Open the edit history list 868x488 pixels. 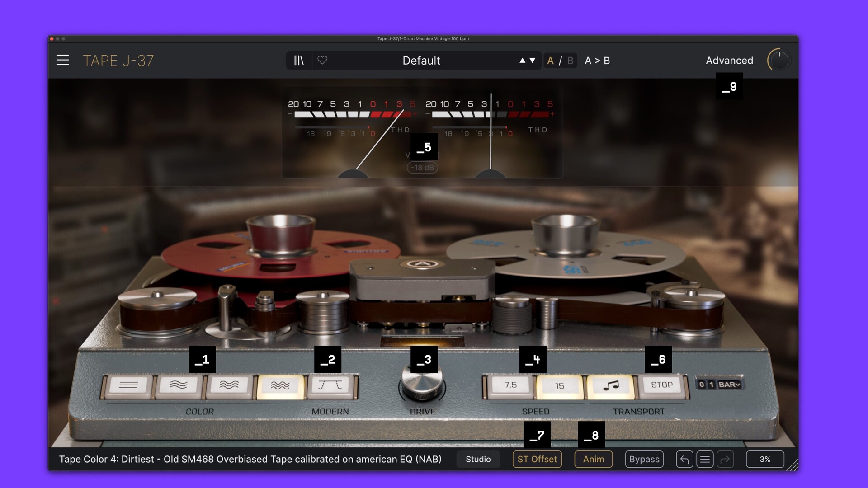[x=705, y=460]
